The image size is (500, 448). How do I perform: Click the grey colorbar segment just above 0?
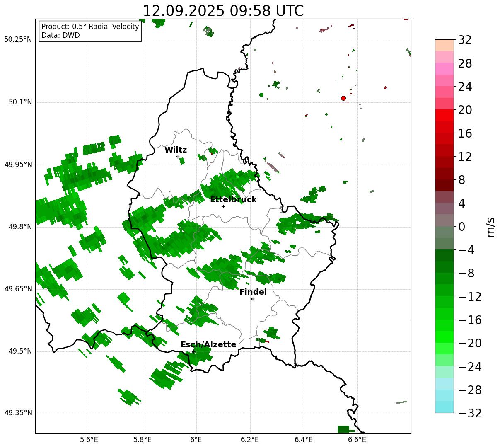tap(444, 220)
